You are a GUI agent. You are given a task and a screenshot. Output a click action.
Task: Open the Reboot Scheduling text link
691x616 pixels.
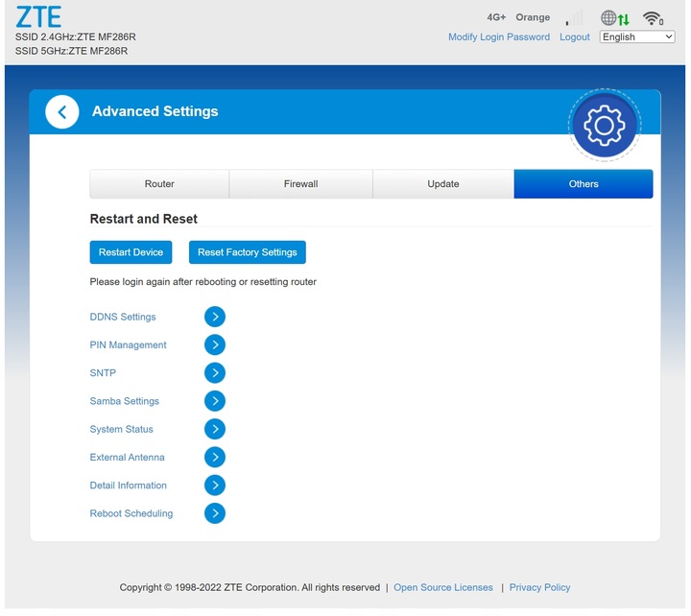coord(131,513)
